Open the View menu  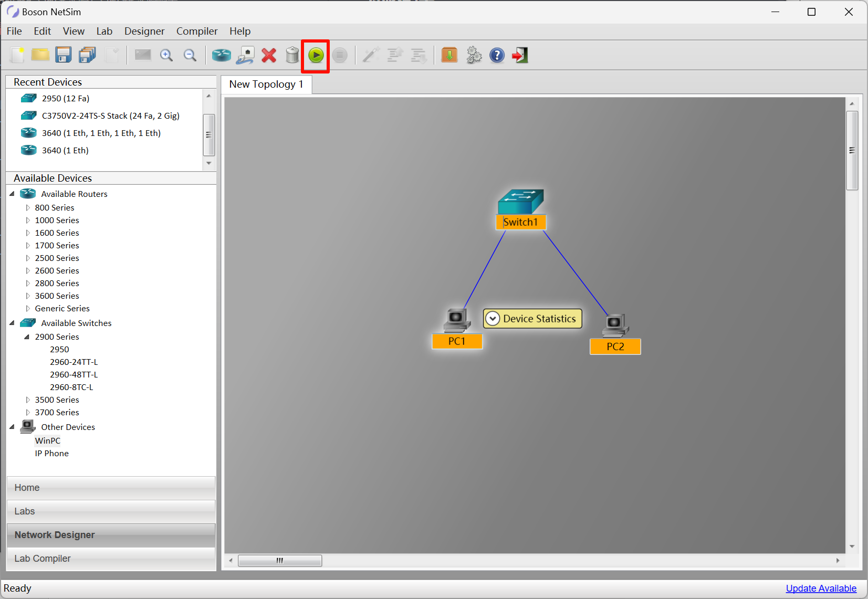[x=74, y=31]
